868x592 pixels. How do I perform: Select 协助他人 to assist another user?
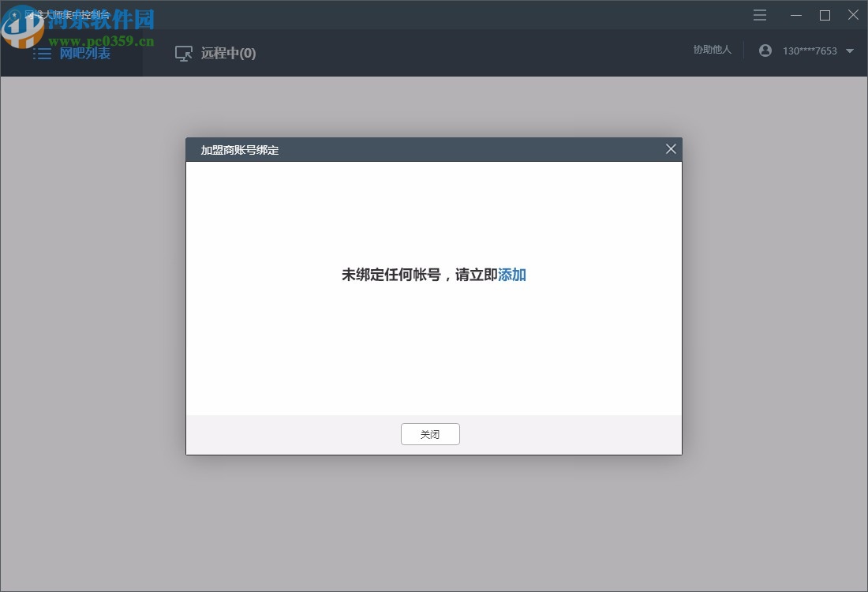coord(711,49)
